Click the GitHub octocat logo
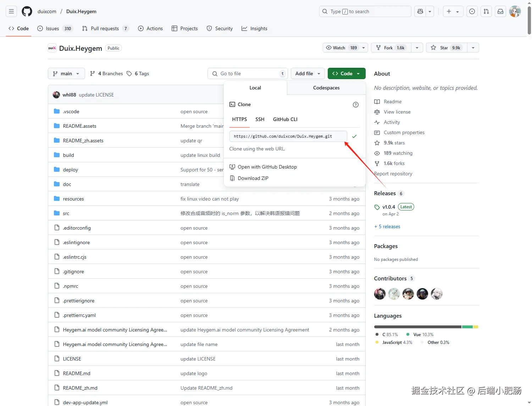 pyautogui.click(x=27, y=11)
